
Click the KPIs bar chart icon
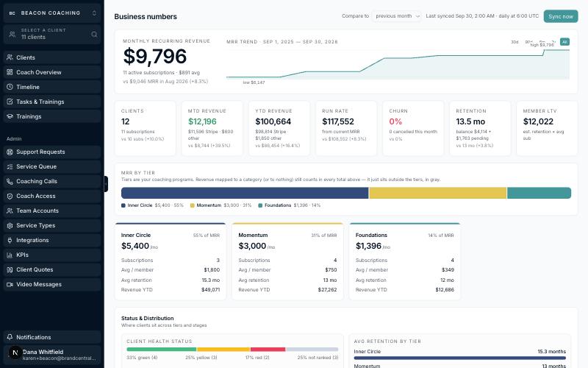tap(10, 255)
